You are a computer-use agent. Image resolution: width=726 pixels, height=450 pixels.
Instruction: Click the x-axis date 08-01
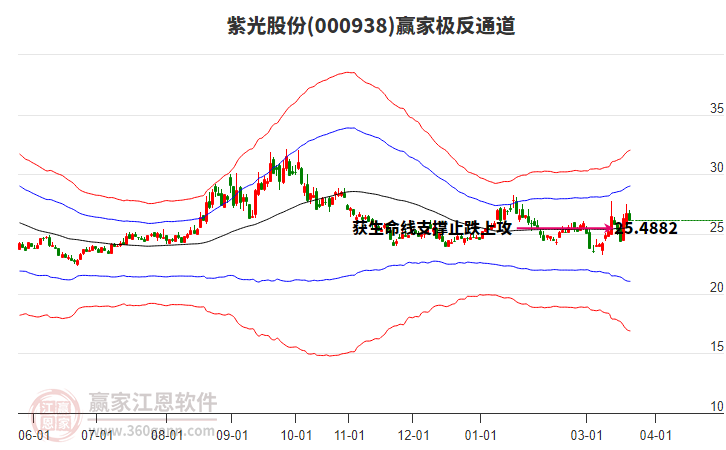167,435
